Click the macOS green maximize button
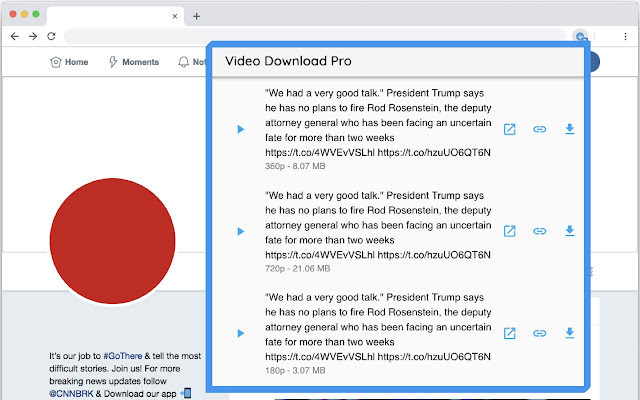The height and width of the screenshot is (400, 640). (36, 14)
